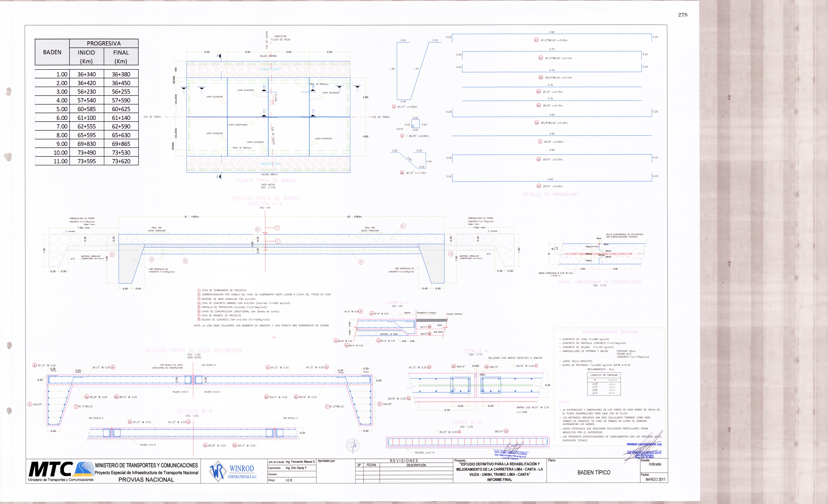Image resolution: width=828 pixels, height=504 pixels.
Task: Click the LONGITUD DE EMPALME table header
Action: (604, 375)
